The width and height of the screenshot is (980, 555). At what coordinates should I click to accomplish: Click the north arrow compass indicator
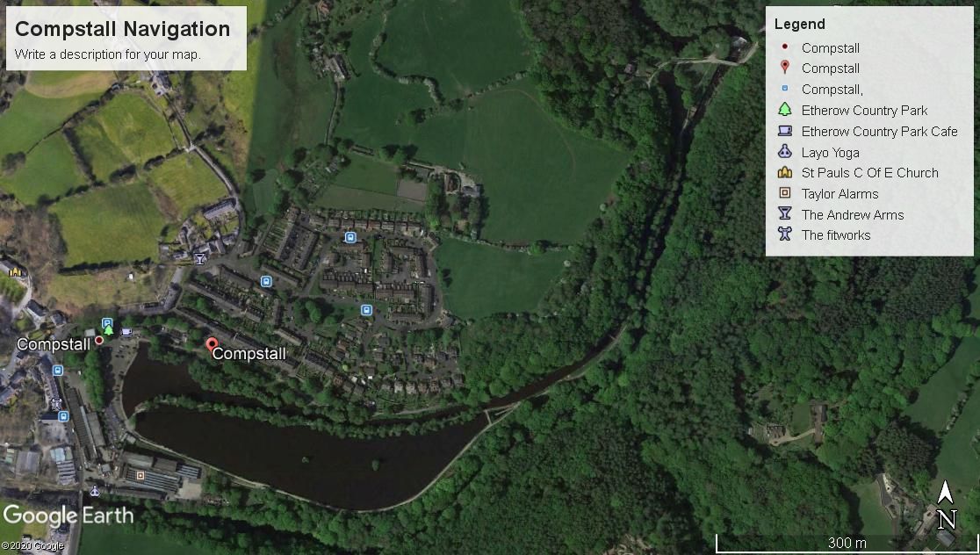tap(947, 505)
